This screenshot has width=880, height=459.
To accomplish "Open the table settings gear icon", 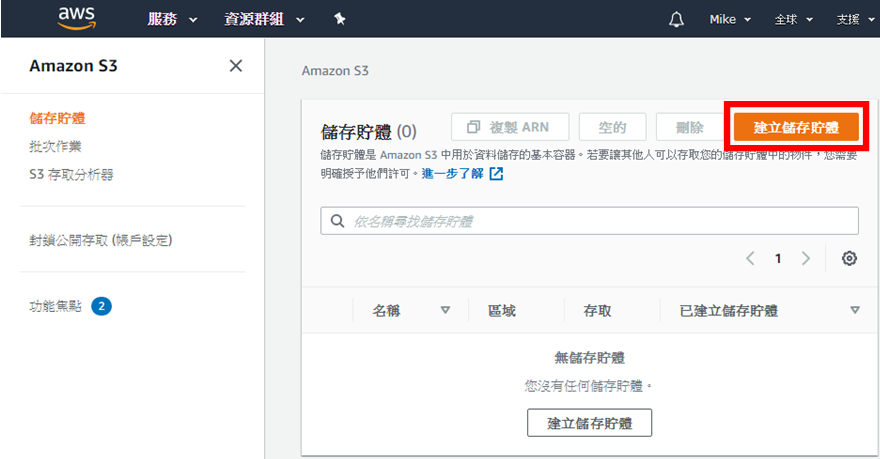I will click(849, 258).
